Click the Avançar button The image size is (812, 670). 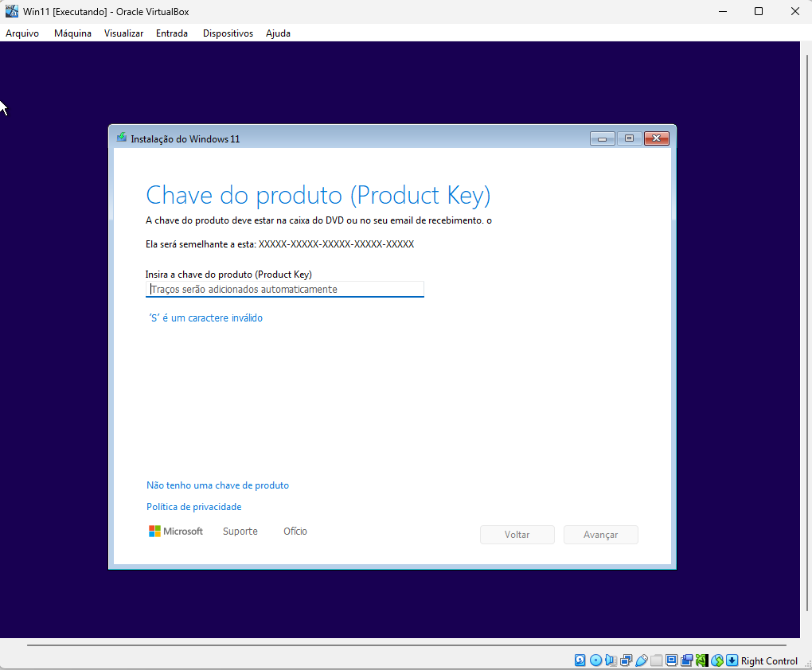click(601, 535)
